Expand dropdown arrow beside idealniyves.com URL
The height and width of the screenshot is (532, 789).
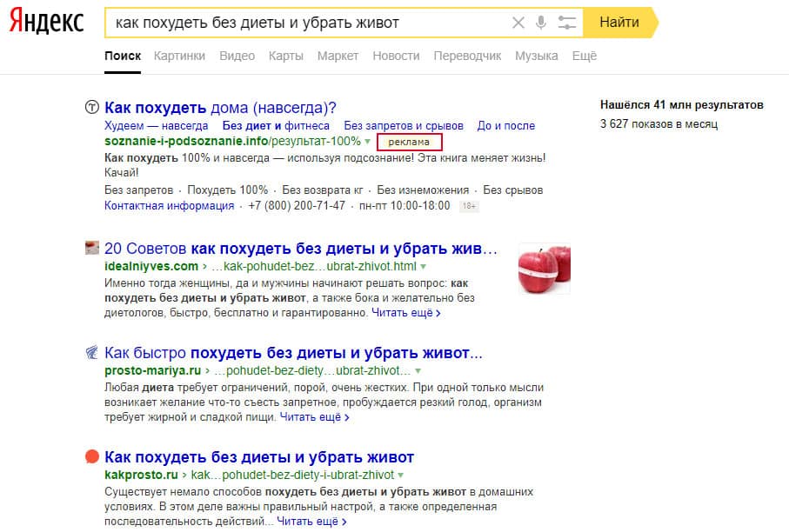[x=424, y=266]
